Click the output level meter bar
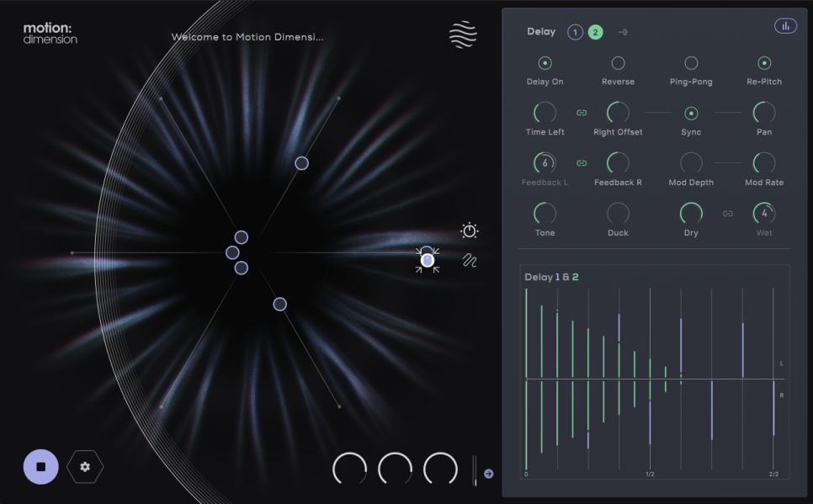The width and height of the screenshot is (813, 504). point(475,470)
